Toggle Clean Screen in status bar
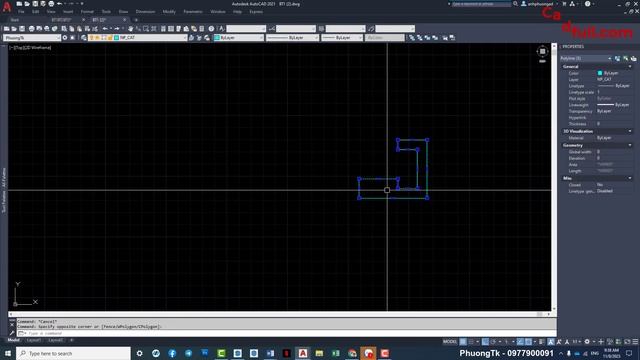Image resolution: width=640 pixels, height=360 pixels. (x=627, y=342)
